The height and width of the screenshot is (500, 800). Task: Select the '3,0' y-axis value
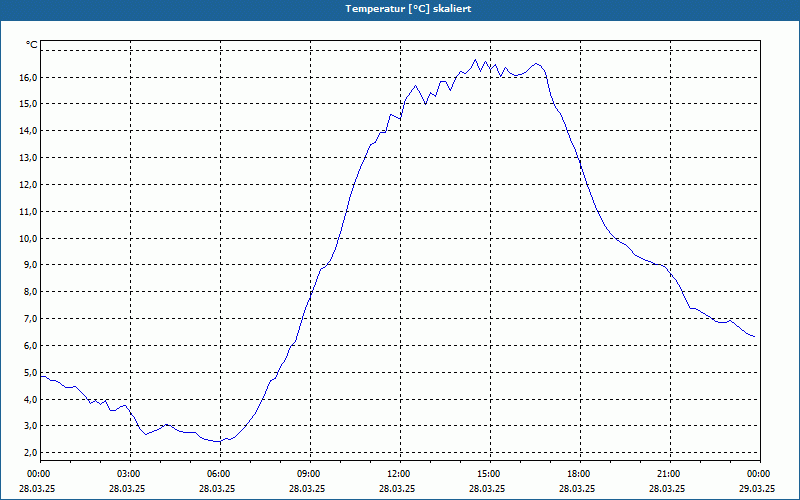31,426
